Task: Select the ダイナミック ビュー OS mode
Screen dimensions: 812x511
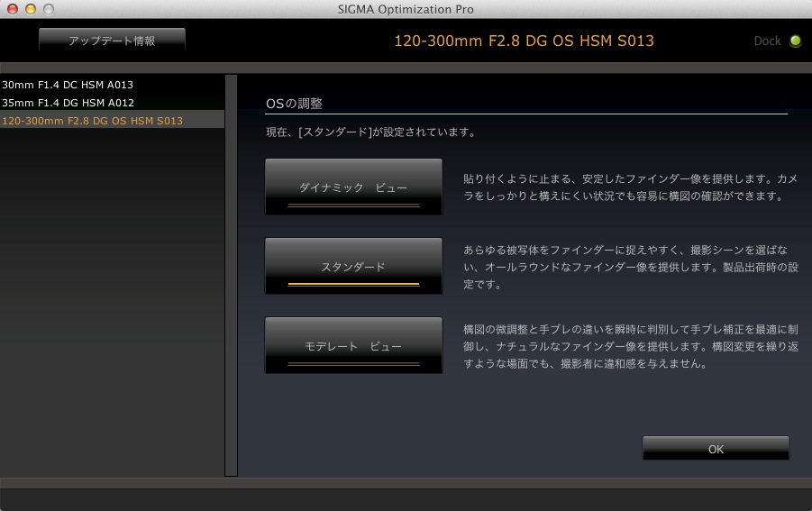Action: pyautogui.click(x=353, y=187)
